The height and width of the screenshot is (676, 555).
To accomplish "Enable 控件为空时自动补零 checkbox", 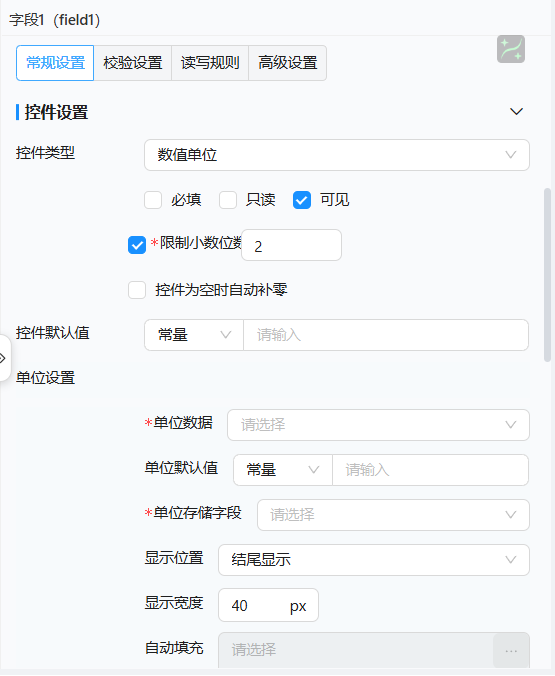I will click(x=137, y=290).
